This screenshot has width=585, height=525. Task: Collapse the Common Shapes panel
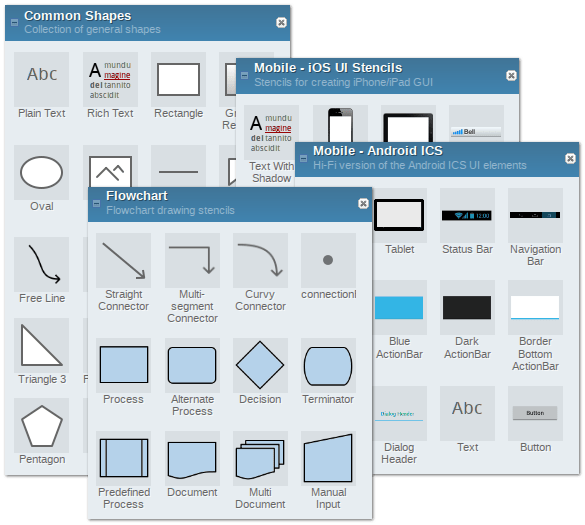click(15, 22)
